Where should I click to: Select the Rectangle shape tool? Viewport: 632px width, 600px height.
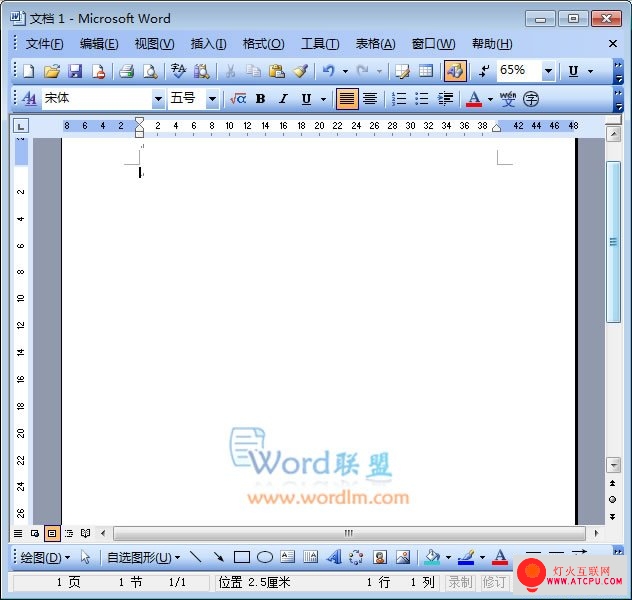[x=241, y=557]
